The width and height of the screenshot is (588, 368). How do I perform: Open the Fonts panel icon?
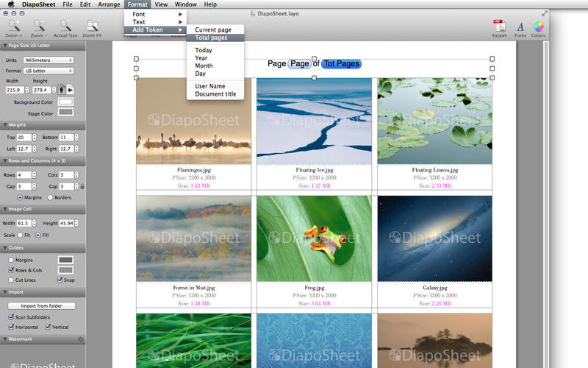click(x=520, y=26)
